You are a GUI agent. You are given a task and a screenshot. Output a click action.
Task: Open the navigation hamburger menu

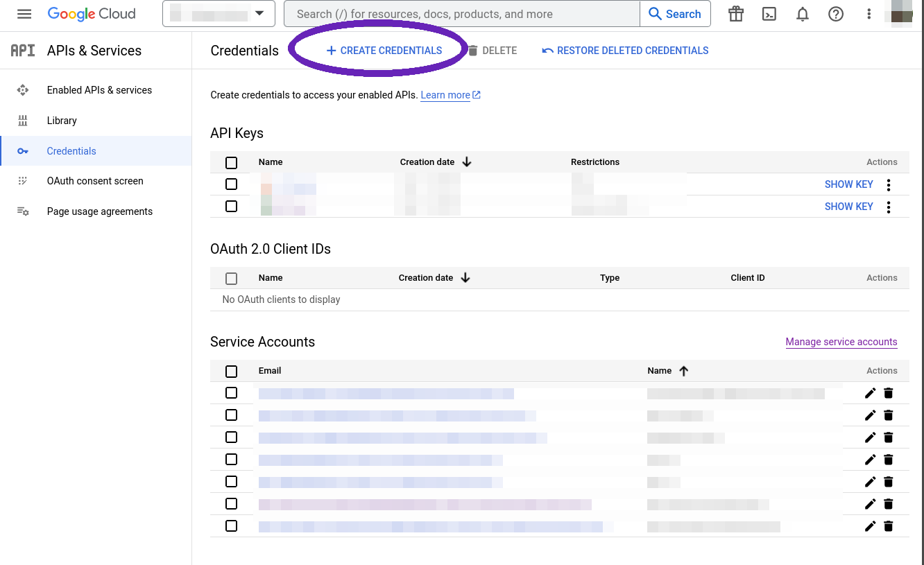(x=24, y=14)
